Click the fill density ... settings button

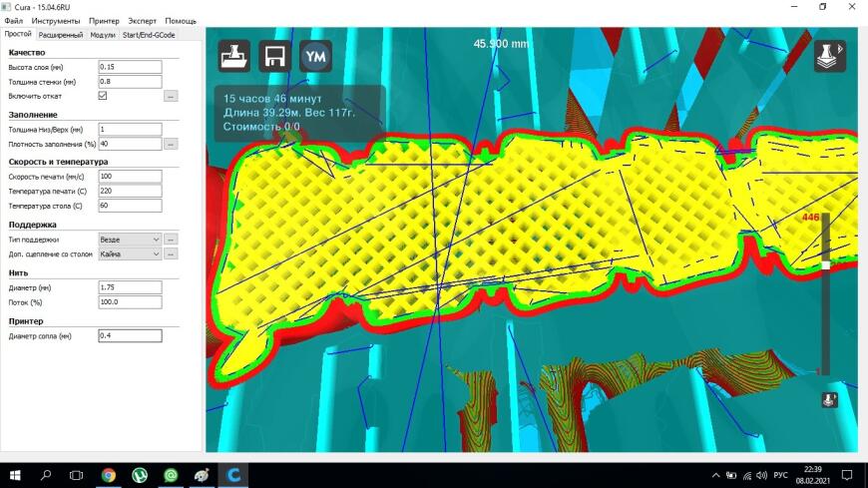coord(171,144)
